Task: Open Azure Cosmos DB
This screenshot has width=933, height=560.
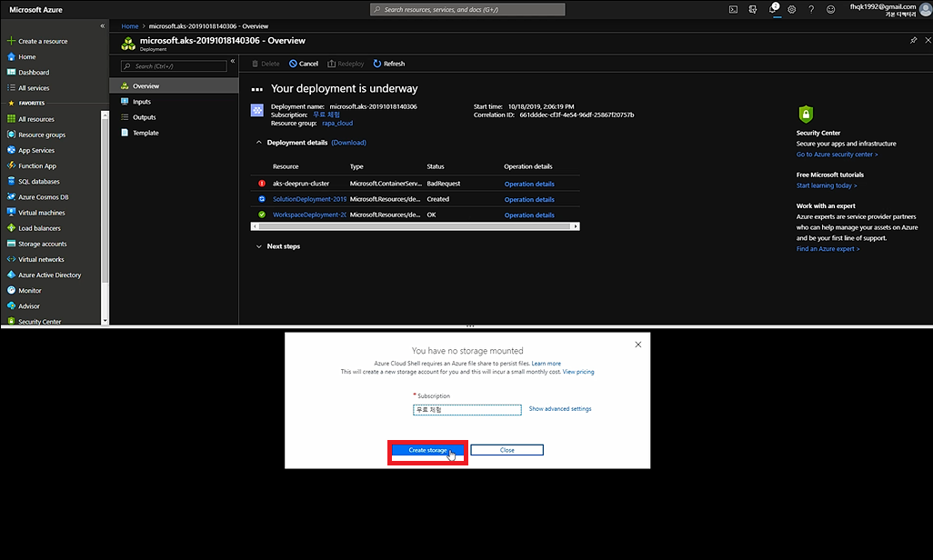Action: (x=37, y=197)
